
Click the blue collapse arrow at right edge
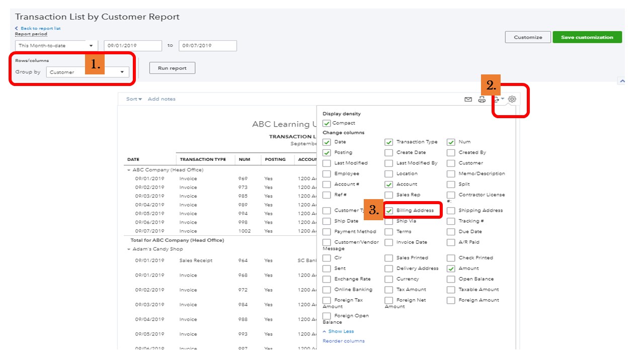point(622,81)
